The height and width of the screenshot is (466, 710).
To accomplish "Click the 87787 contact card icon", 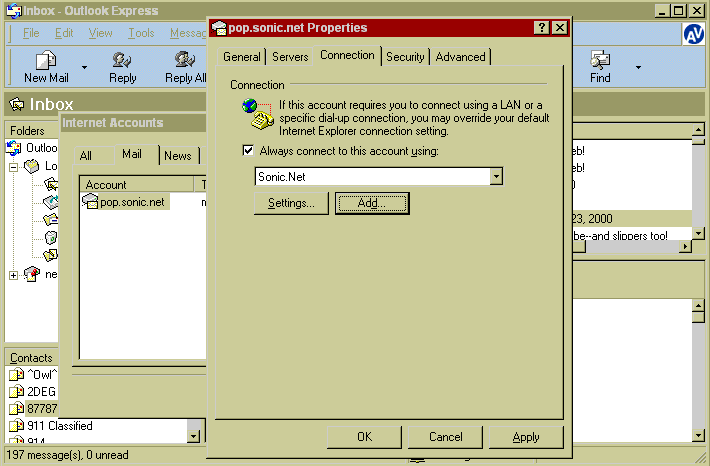I will [17, 408].
